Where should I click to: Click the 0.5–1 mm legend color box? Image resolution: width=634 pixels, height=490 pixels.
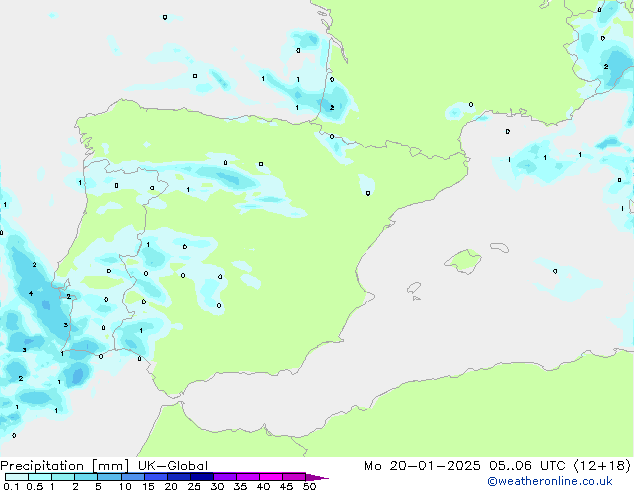[40, 477]
